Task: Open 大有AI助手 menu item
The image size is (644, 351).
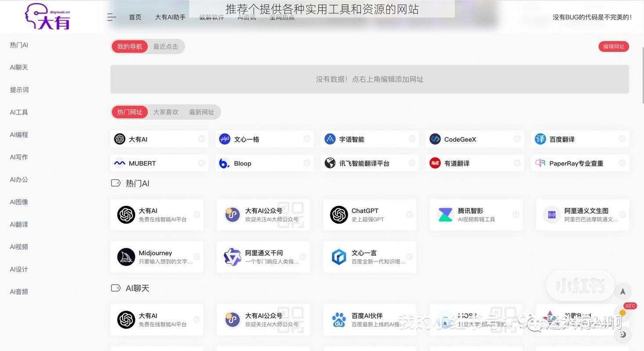Action: click(170, 17)
